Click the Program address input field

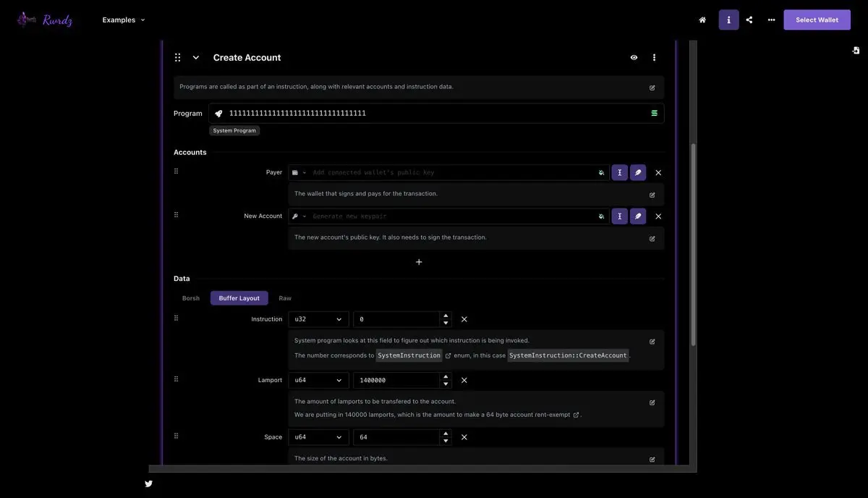436,113
